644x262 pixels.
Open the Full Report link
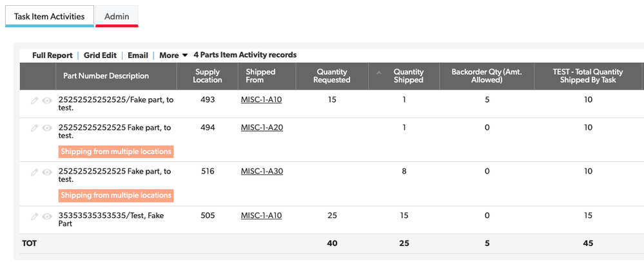pyautogui.click(x=53, y=55)
